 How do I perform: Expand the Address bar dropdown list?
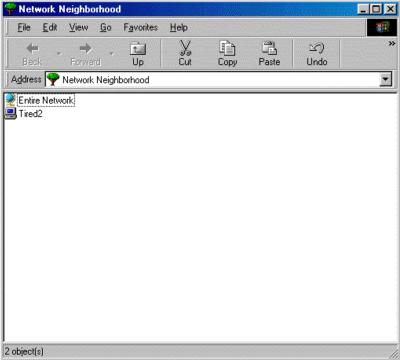point(386,79)
